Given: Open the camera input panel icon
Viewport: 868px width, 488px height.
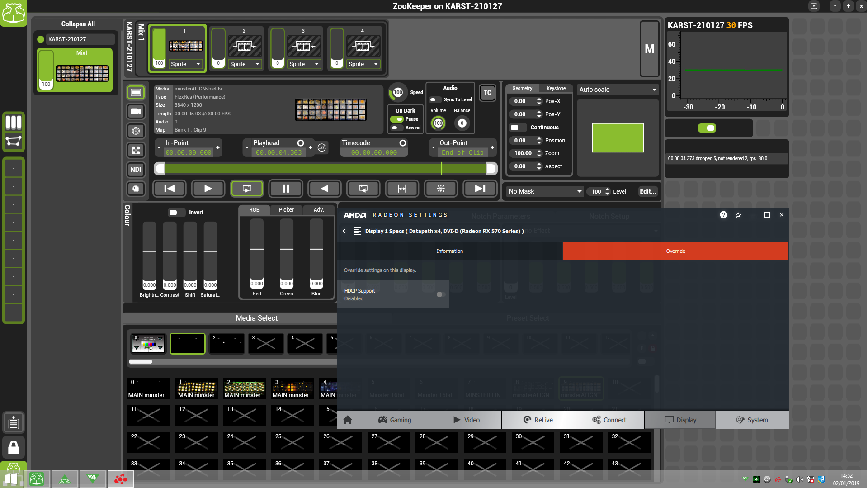Looking at the screenshot, I should coord(136,112).
